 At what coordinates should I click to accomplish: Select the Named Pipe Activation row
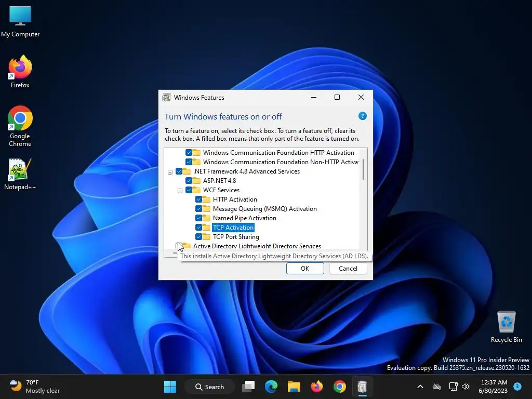[245, 218]
